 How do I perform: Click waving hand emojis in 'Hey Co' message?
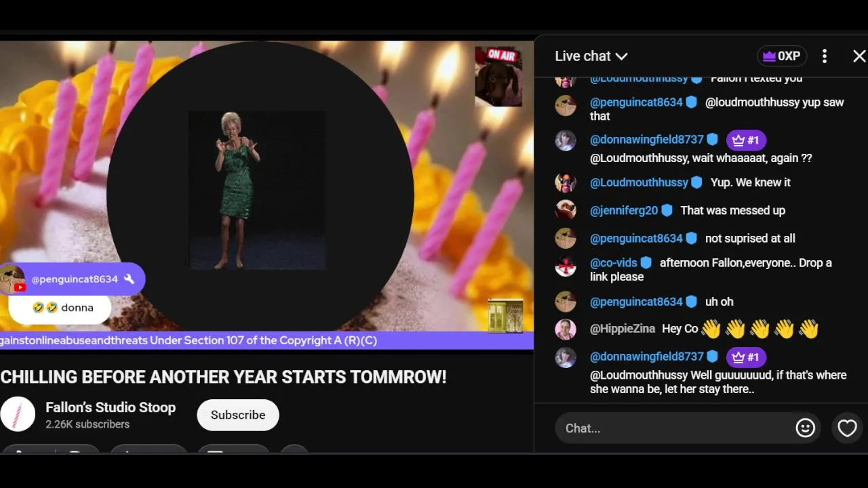pyautogui.click(x=759, y=329)
